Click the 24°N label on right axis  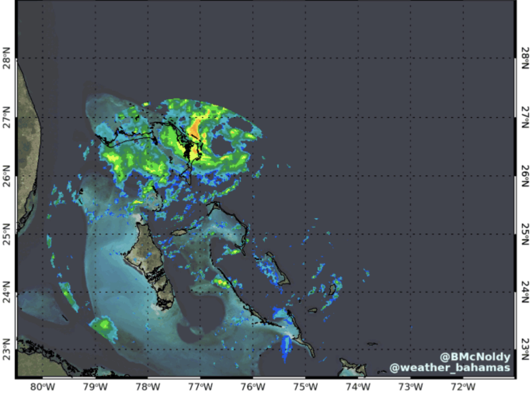pyautogui.click(x=525, y=292)
